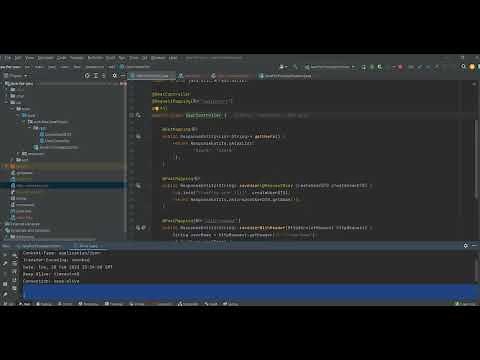Click 'Content-Type' line in console output
Viewport: 480px width, 360px height.
62,253
